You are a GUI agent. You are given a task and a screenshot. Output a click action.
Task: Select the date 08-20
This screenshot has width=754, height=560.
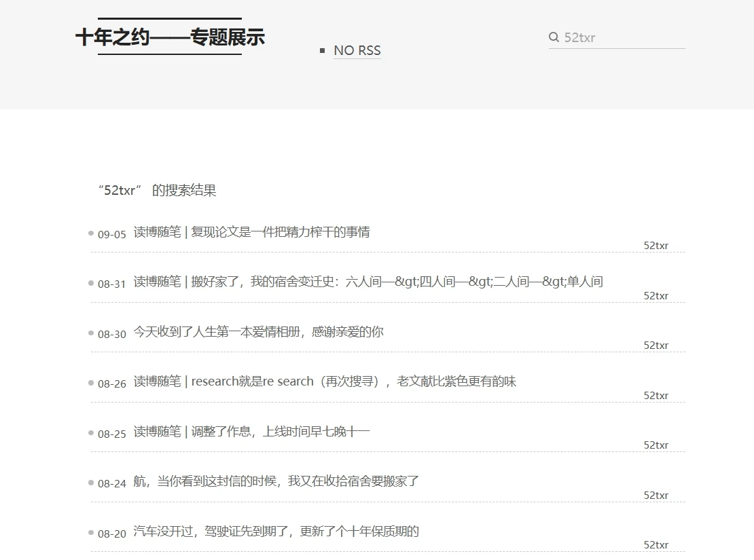111,534
